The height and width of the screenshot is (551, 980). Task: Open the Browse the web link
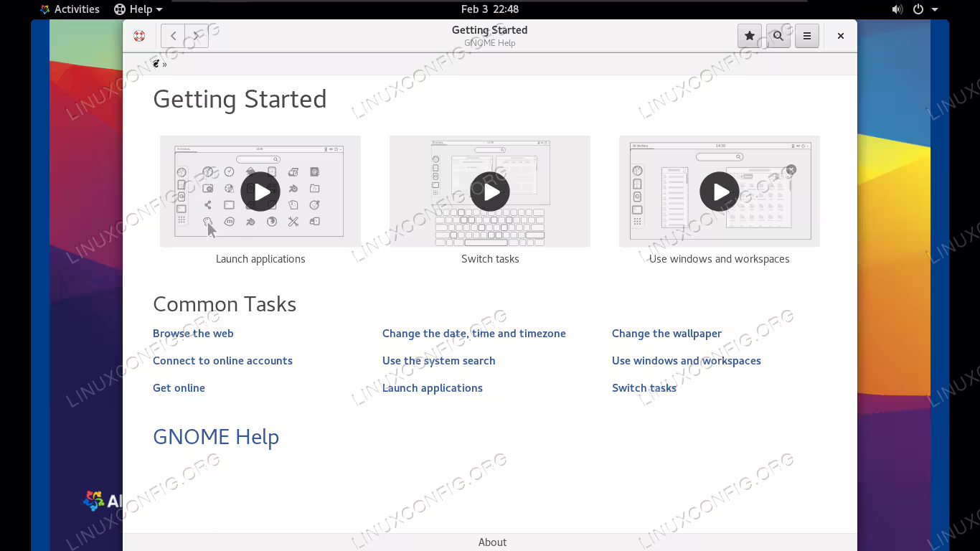tap(193, 334)
